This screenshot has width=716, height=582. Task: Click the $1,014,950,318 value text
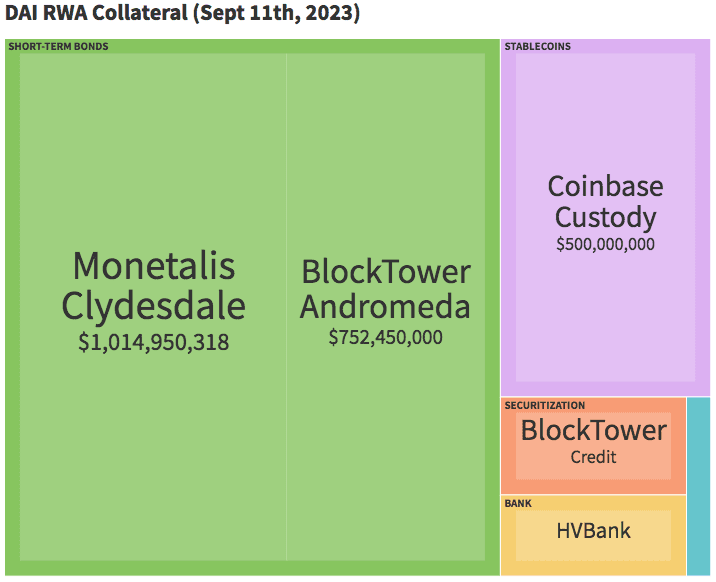click(x=153, y=342)
